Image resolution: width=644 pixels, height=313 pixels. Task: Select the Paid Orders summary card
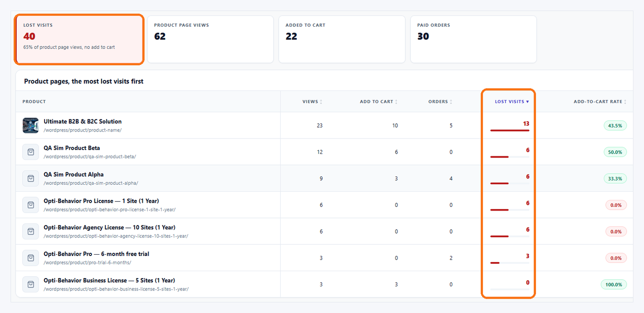pyautogui.click(x=473, y=39)
